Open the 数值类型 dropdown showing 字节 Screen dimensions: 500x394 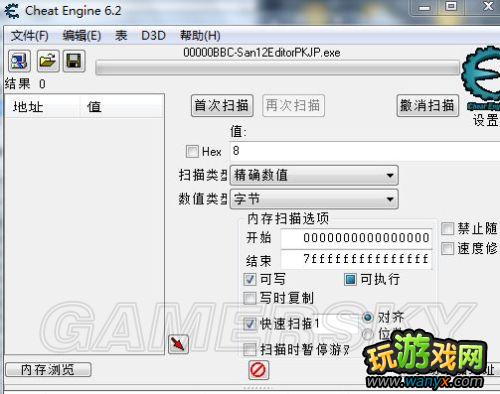tap(314, 199)
